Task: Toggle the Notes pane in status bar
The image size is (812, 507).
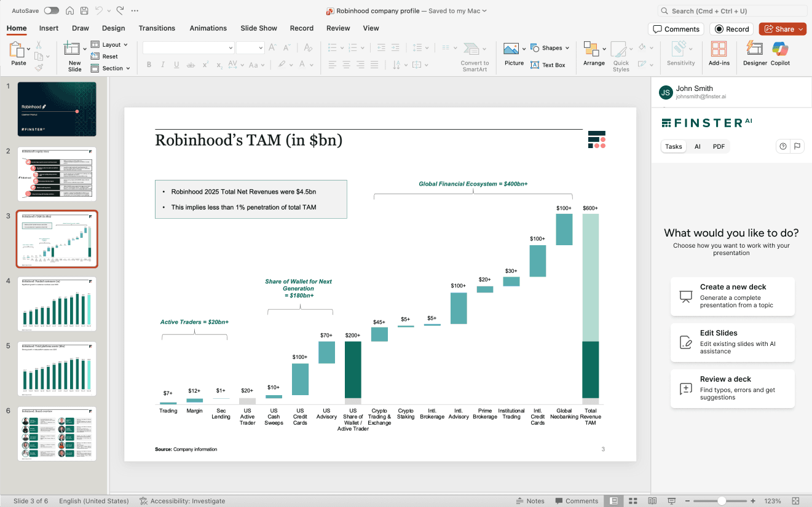Action: 530,501
